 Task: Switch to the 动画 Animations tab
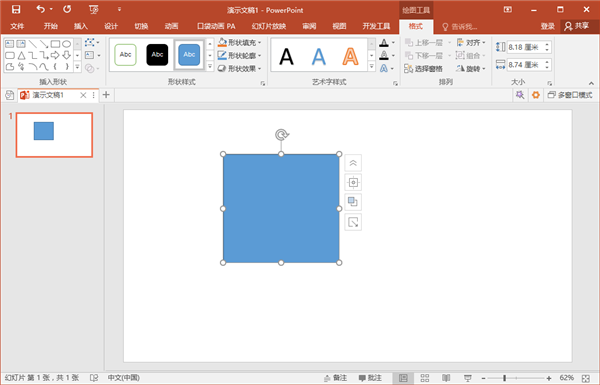point(171,26)
